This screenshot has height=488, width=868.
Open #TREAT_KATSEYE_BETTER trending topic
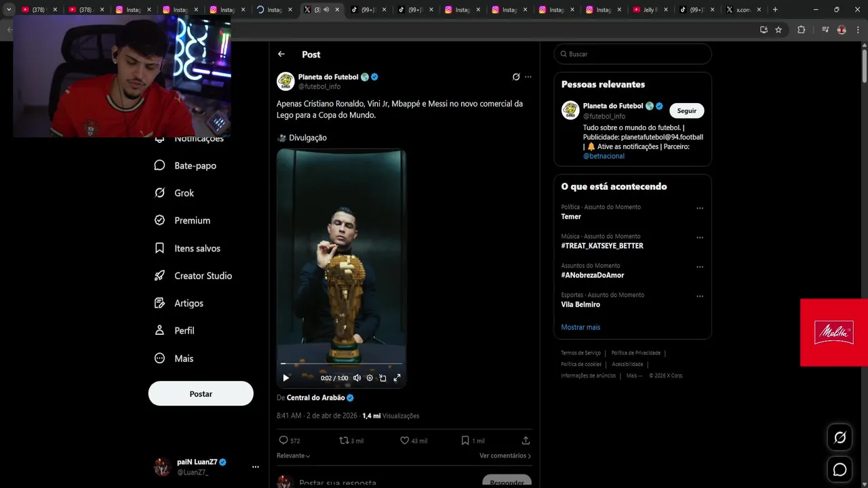click(602, 246)
